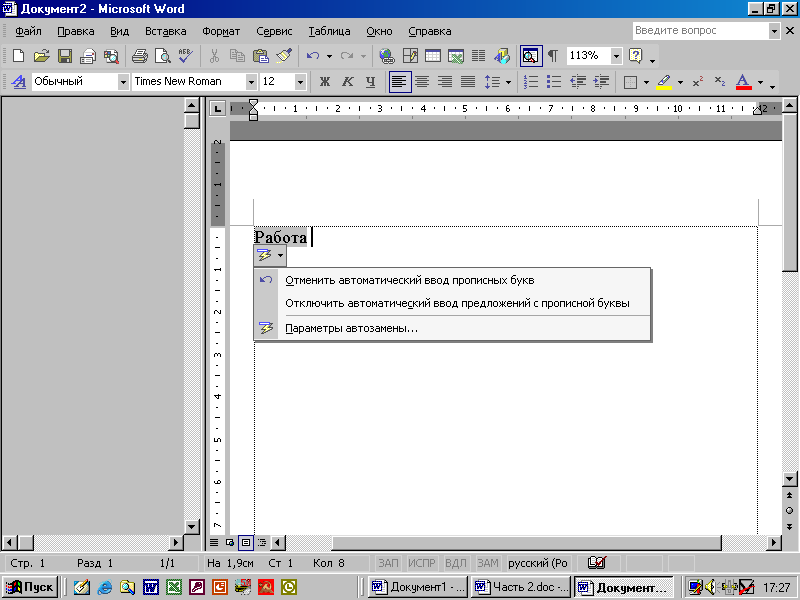Justify text alignment

(x=468, y=82)
